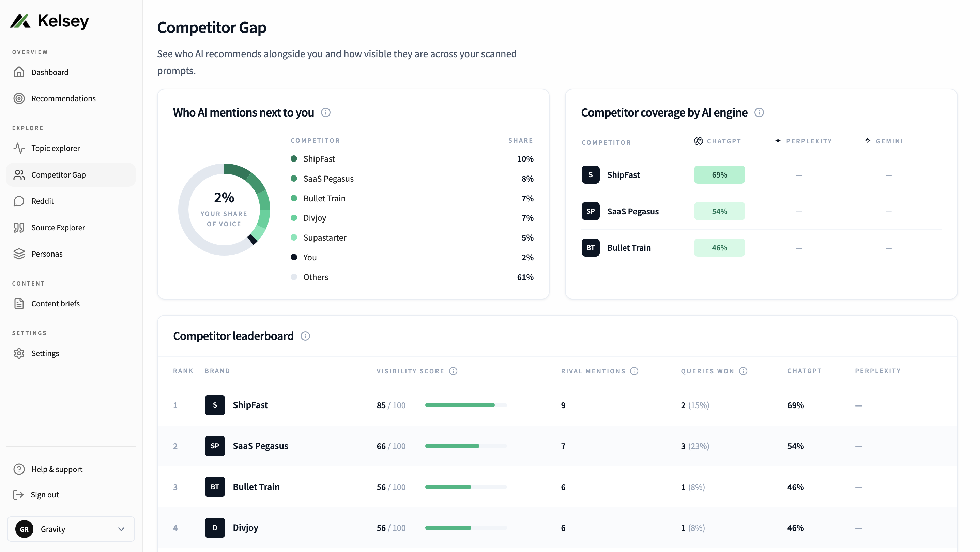980x552 pixels.
Task: Click the SaaS Pegasus visibility score bar
Action: coord(466,446)
